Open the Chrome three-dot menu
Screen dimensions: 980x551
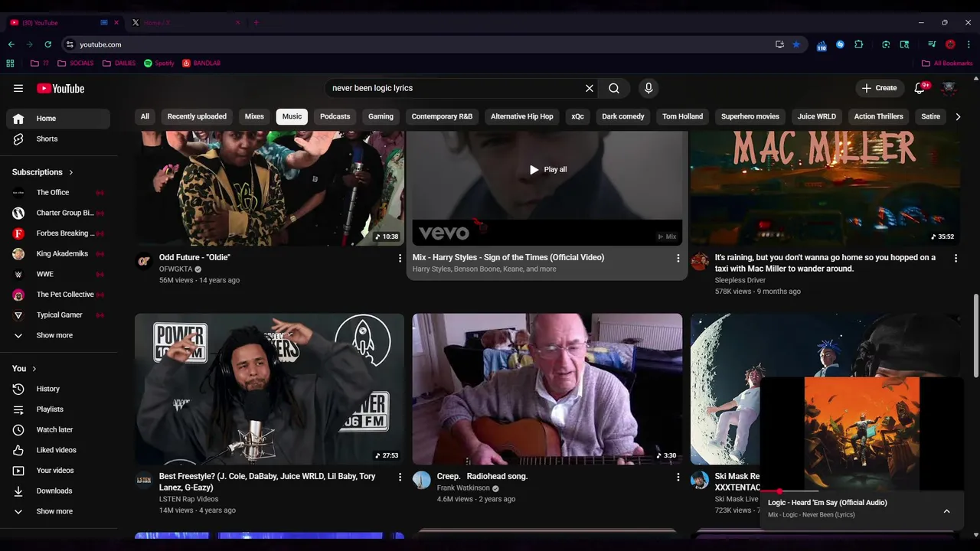pyautogui.click(x=969, y=44)
